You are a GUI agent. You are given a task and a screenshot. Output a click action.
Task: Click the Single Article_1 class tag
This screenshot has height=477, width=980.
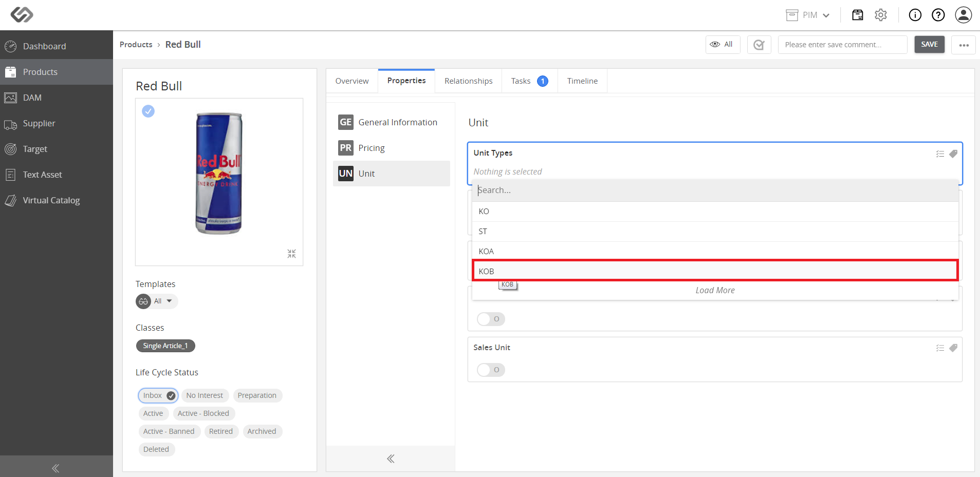point(165,346)
